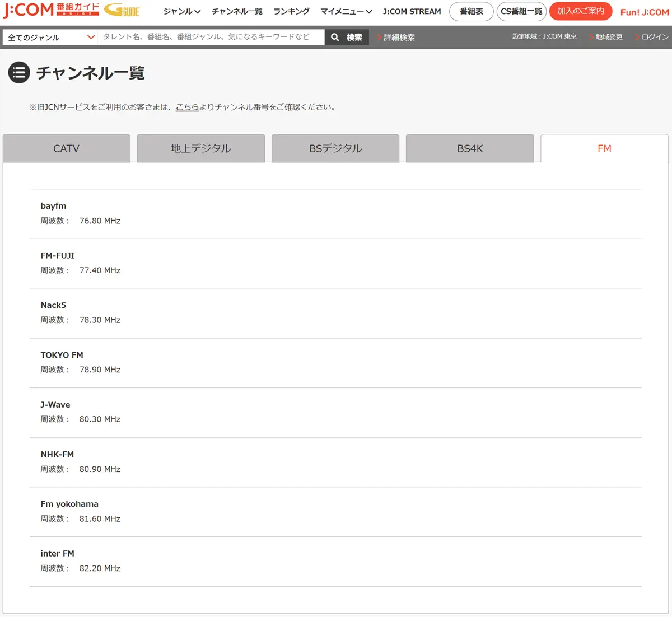Image resolution: width=672 pixels, height=617 pixels.
Task: Select the FM tab
Action: click(x=604, y=148)
